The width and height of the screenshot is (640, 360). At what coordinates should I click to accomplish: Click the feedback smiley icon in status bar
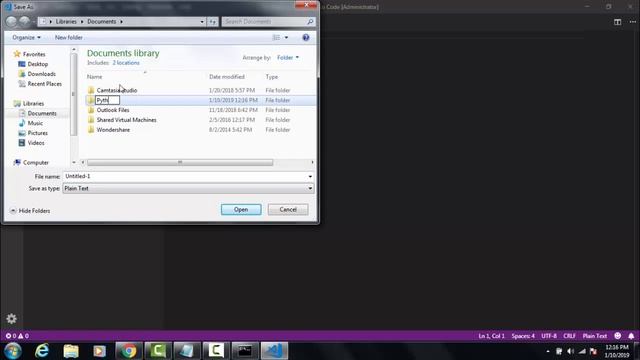point(618,336)
